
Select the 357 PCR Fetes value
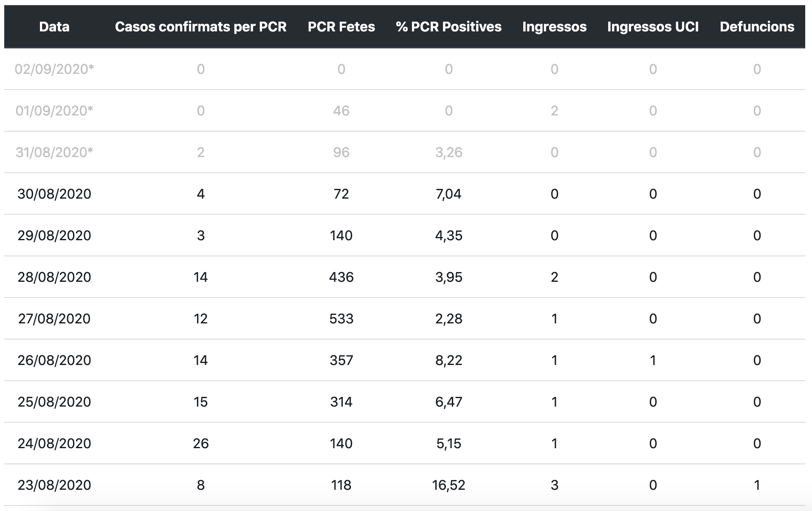coord(341,360)
